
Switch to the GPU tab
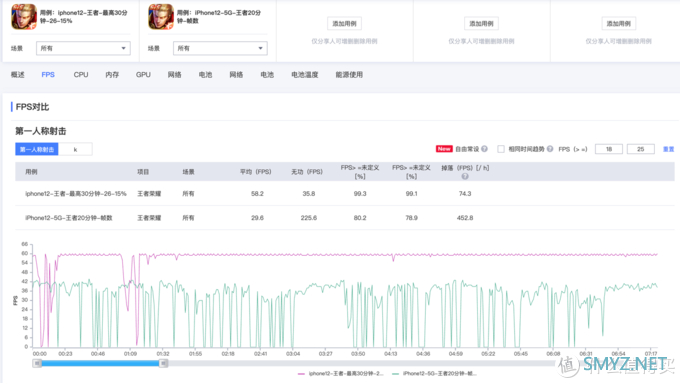pyautogui.click(x=143, y=75)
